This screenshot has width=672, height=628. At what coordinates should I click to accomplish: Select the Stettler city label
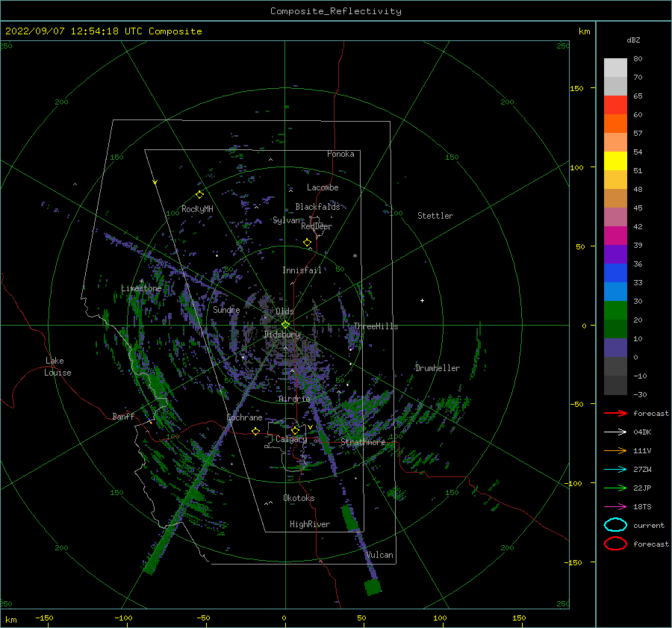pyautogui.click(x=435, y=216)
